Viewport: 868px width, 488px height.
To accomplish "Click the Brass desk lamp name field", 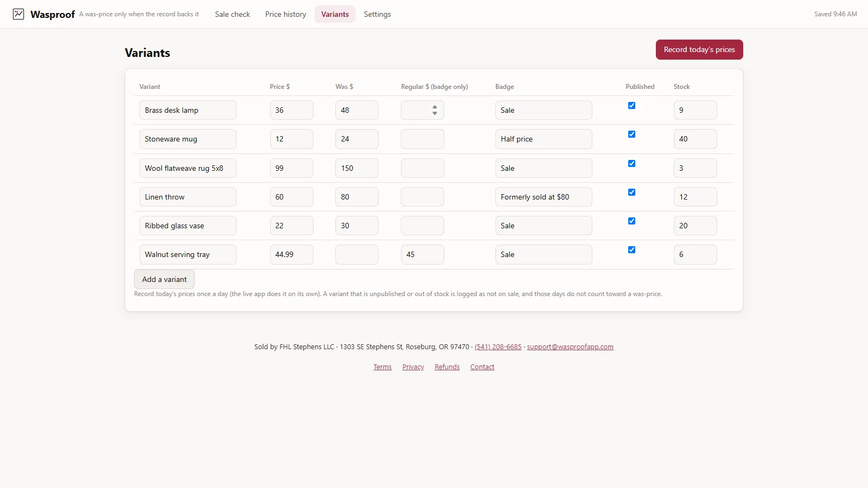I will 188,110.
